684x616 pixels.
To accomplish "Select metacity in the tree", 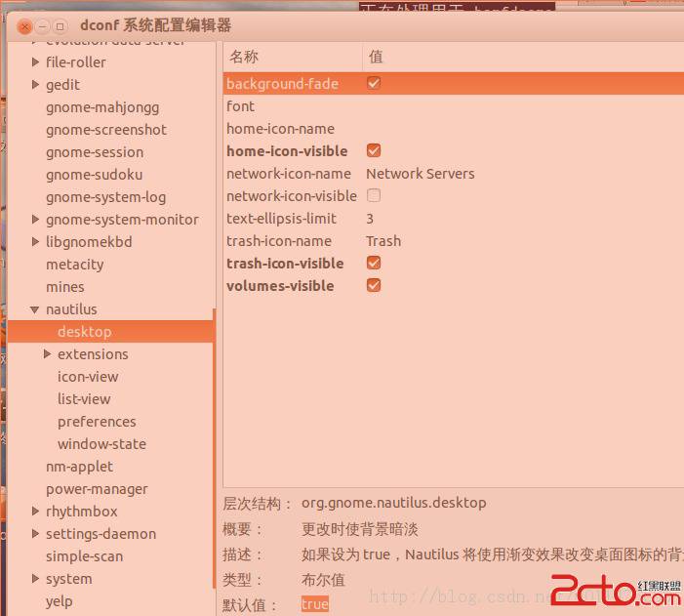I will pyautogui.click(x=74, y=265).
